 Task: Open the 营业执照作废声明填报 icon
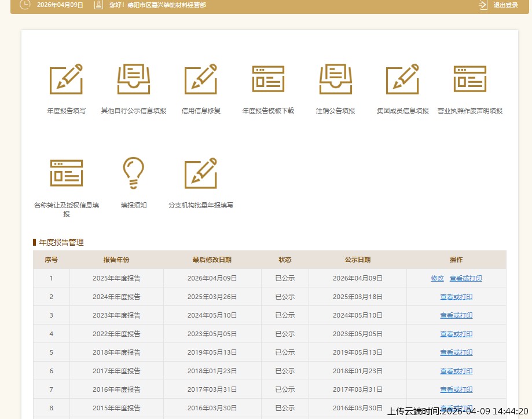pos(469,79)
